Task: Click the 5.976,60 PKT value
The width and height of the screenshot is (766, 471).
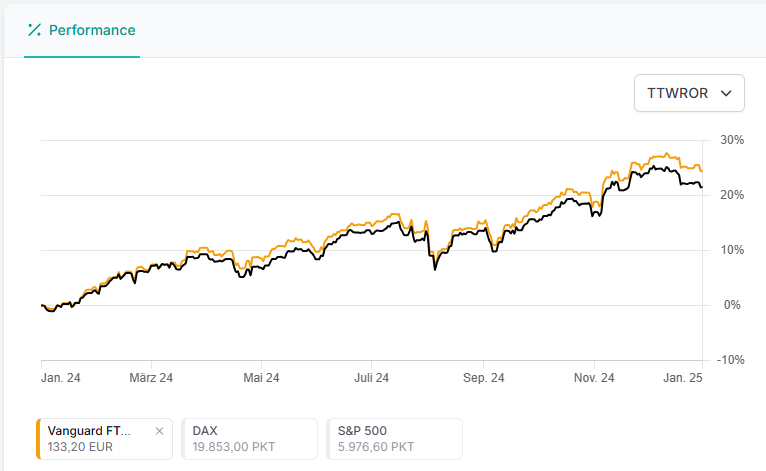Action: (375, 447)
